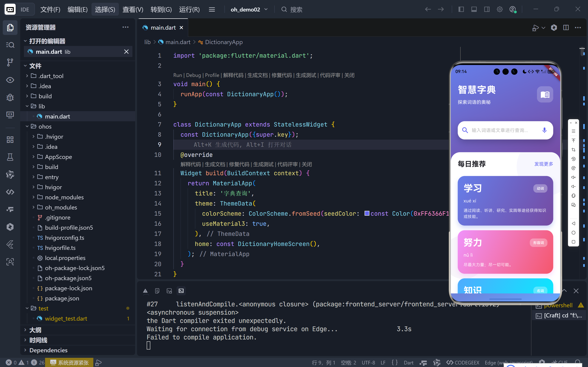Open the Source Control view icon
Image resolution: width=588 pixels, height=367 pixels.
(x=10, y=62)
